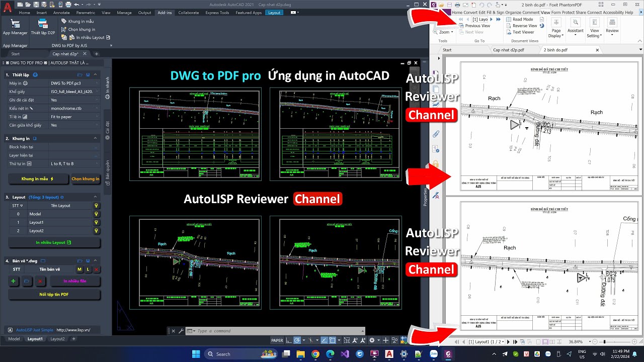Click workspace gear icon in status bar
Image resolution: width=644 pixels, height=362 pixels.
click(371, 340)
